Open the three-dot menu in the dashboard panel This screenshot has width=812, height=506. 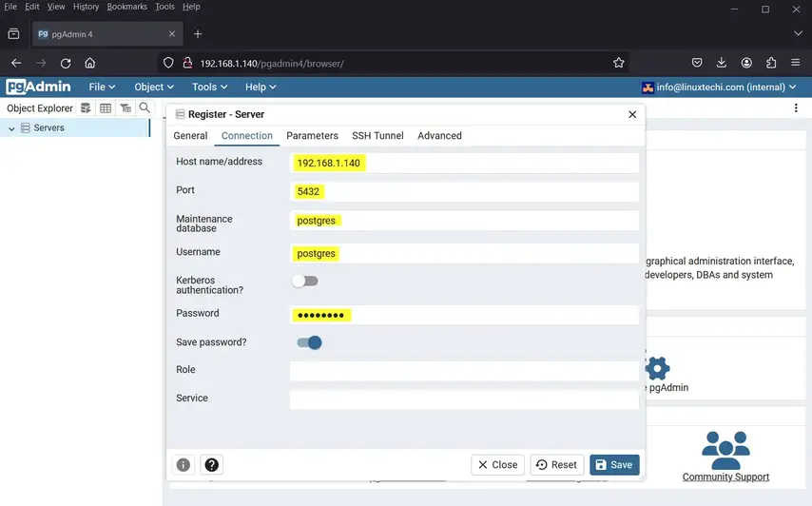pos(796,108)
